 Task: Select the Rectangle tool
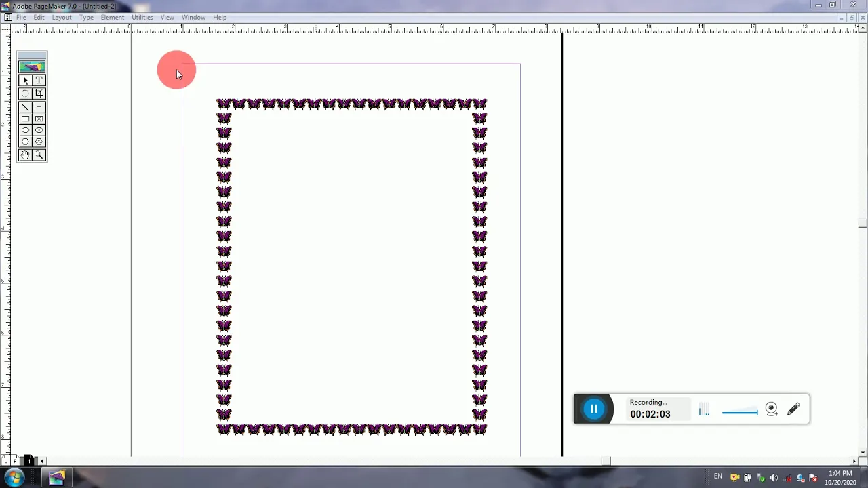tap(26, 119)
